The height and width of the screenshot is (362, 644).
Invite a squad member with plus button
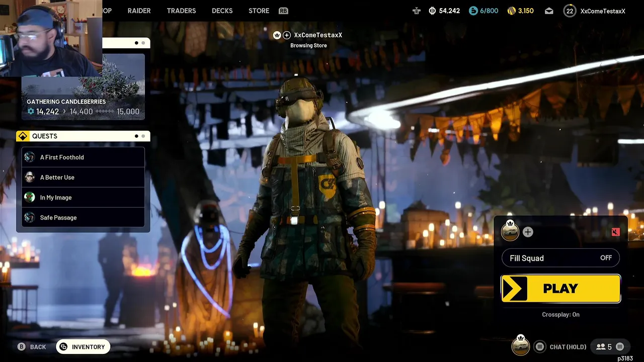(x=528, y=232)
